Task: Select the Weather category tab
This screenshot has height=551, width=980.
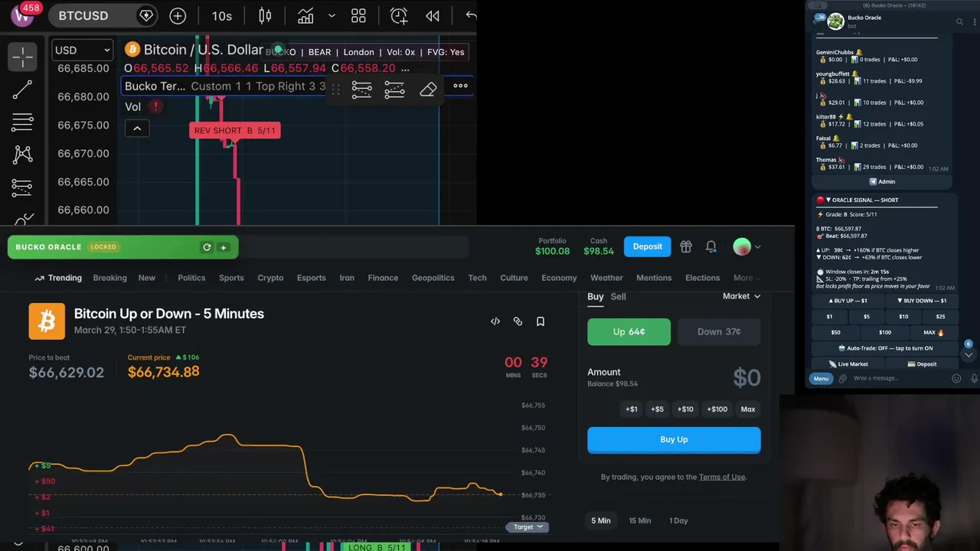Action: [x=606, y=278]
